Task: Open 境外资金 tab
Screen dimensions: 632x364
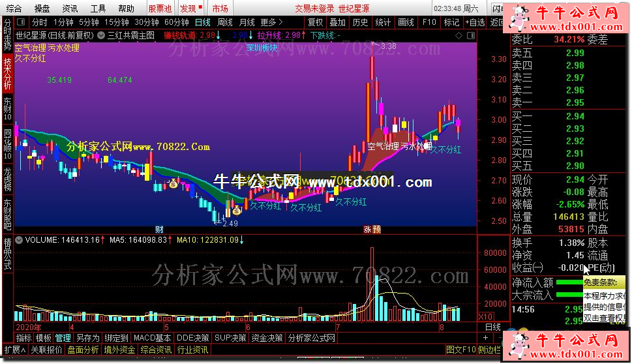Action: 119,350
